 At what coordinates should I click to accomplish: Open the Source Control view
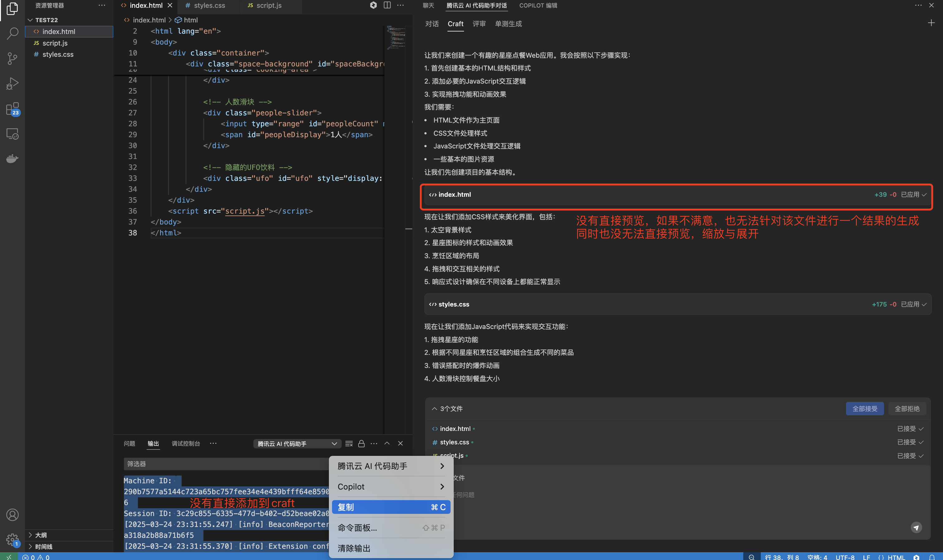coord(12,59)
